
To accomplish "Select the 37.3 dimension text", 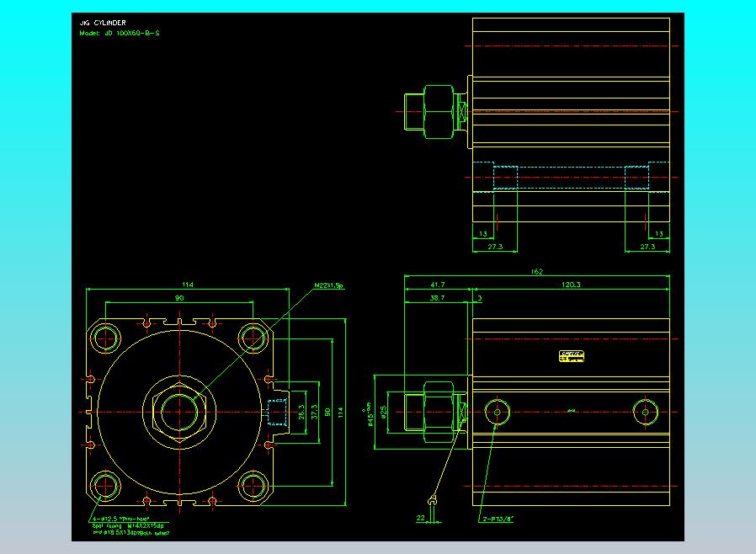I will [314, 412].
